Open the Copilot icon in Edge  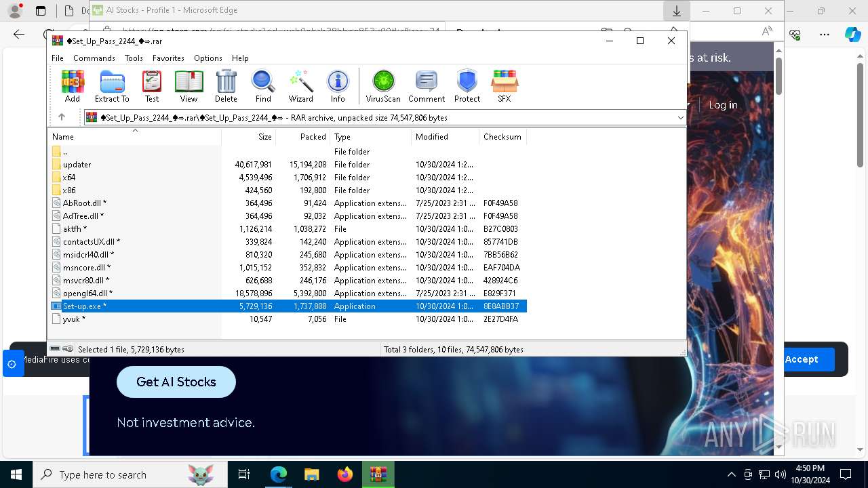point(852,34)
